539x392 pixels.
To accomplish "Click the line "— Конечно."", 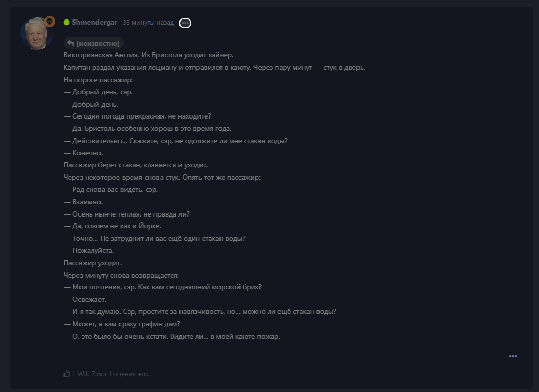I will click(x=83, y=153).
